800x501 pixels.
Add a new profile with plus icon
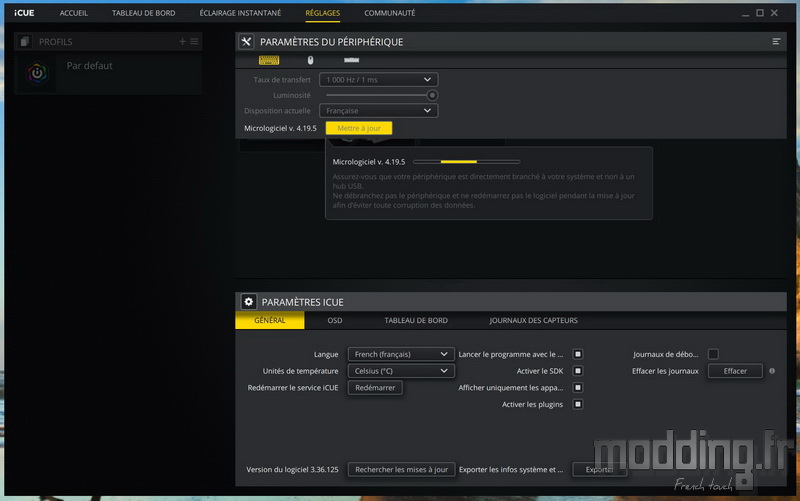tap(182, 41)
